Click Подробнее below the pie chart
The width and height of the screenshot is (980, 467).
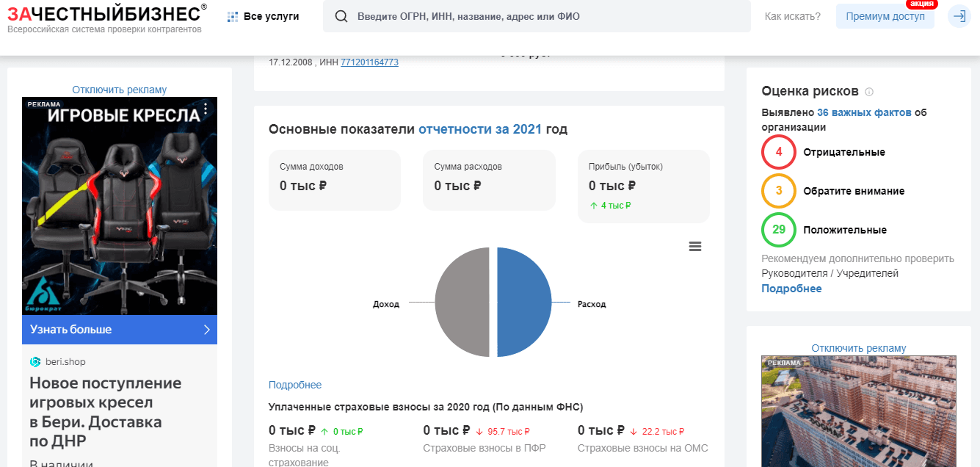295,385
